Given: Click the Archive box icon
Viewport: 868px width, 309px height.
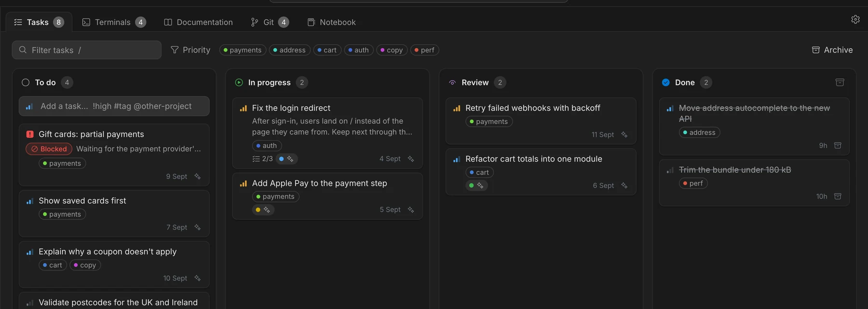Looking at the screenshot, I should pyautogui.click(x=815, y=50).
